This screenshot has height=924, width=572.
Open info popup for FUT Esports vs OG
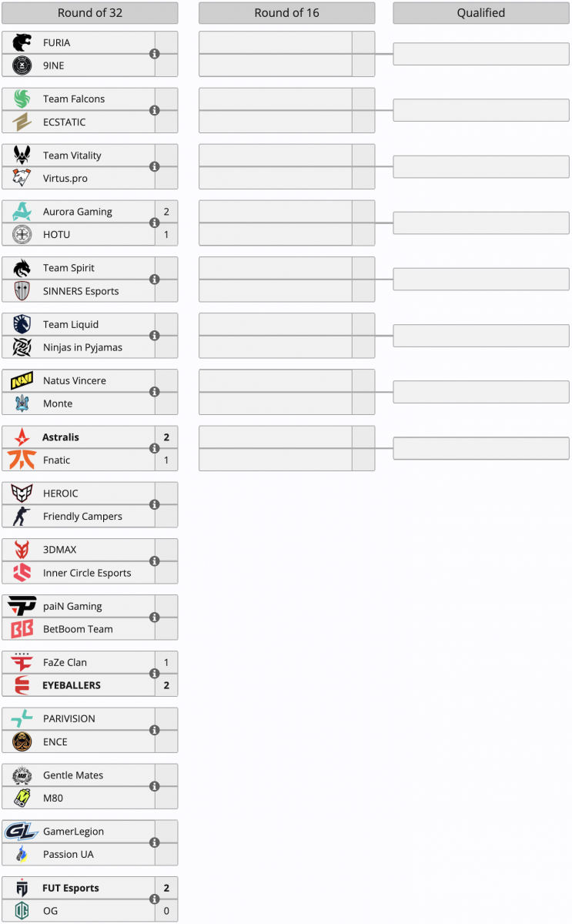pyautogui.click(x=154, y=899)
